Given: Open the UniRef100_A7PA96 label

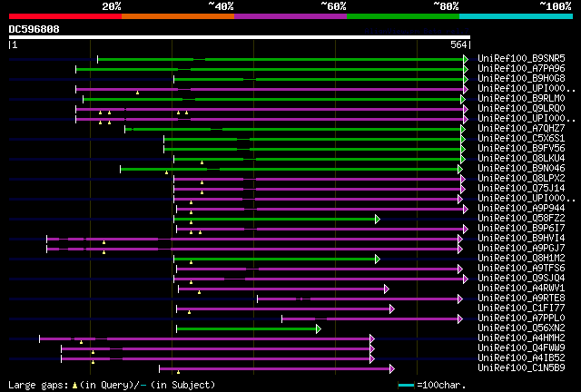Looking at the screenshot, I should point(521,68).
